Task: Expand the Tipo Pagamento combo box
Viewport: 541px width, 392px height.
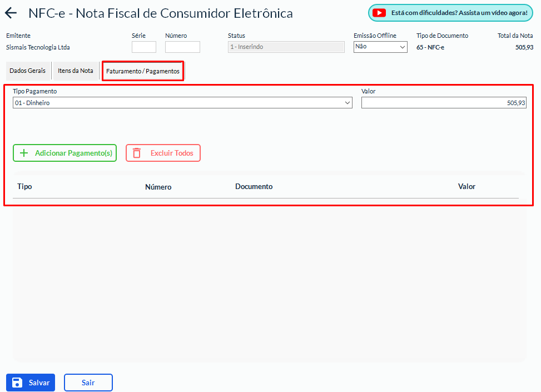Action: [x=182, y=103]
